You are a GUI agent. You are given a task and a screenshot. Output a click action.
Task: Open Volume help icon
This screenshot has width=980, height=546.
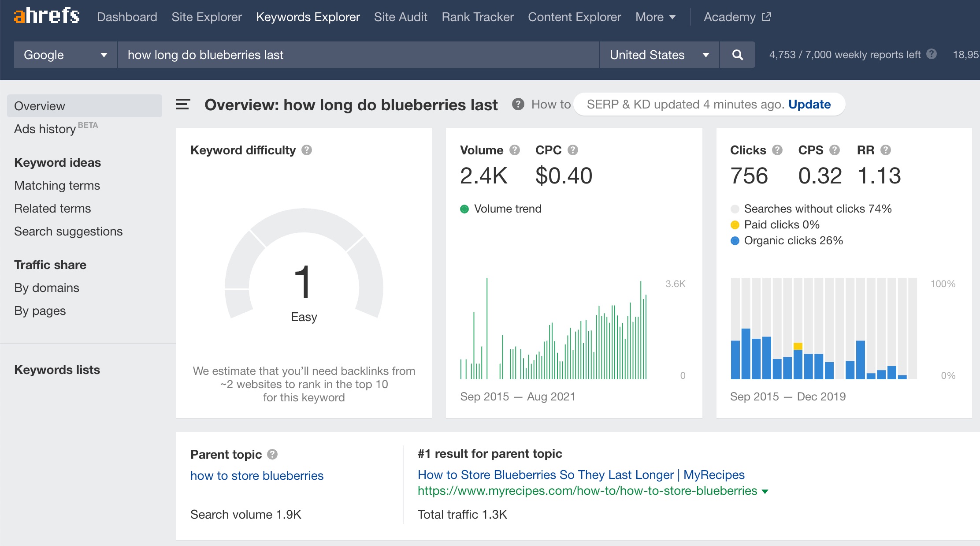[515, 150]
